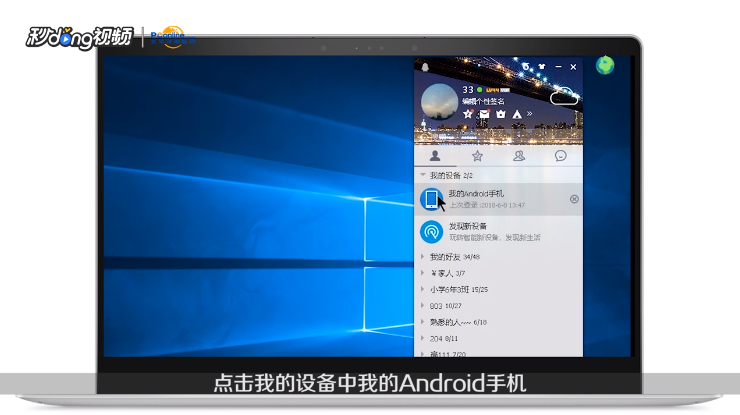
Task: Click the 我的Android手机 phone icon
Action: [431, 199]
